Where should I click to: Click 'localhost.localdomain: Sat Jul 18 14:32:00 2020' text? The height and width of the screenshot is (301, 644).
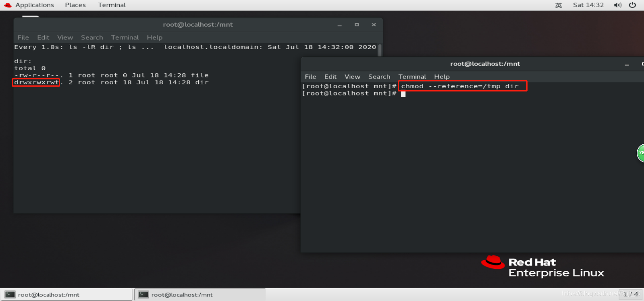[270, 47]
